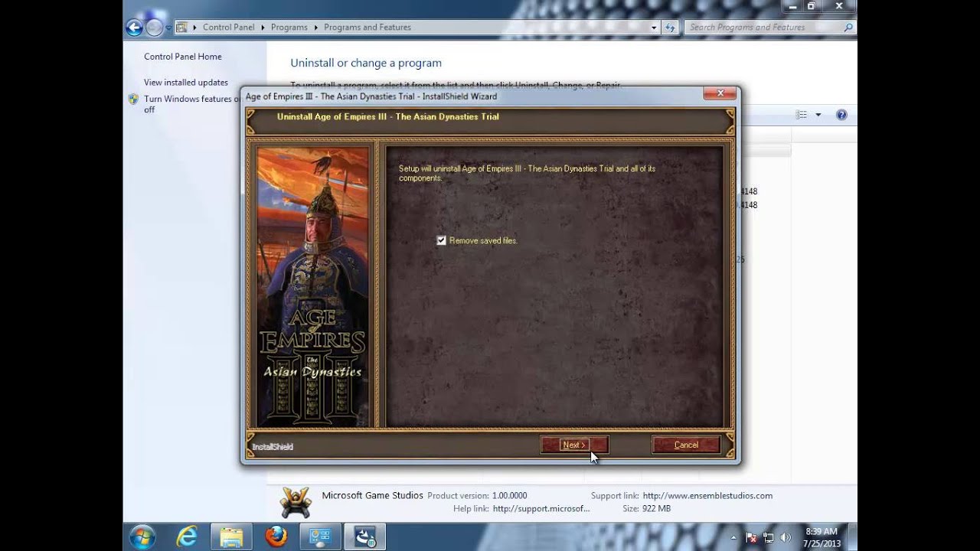
Task: Open recent pages dropdown beside nav arrows
Action: 168,28
